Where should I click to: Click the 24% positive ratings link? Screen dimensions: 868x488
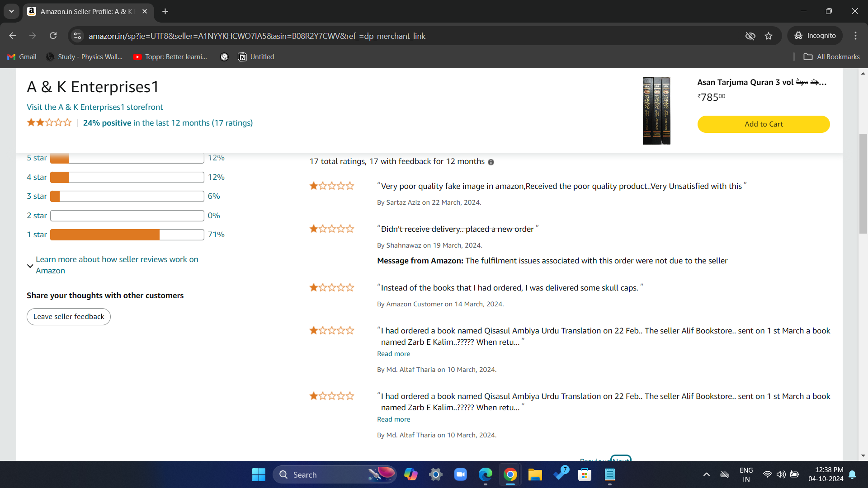[x=168, y=123]
